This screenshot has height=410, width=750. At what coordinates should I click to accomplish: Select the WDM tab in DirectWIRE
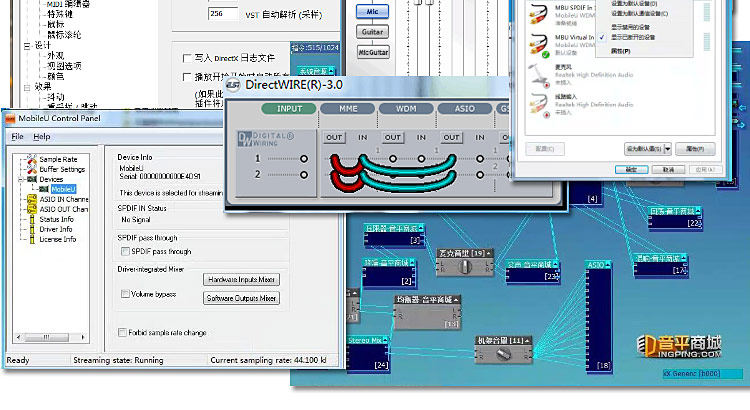406,109
